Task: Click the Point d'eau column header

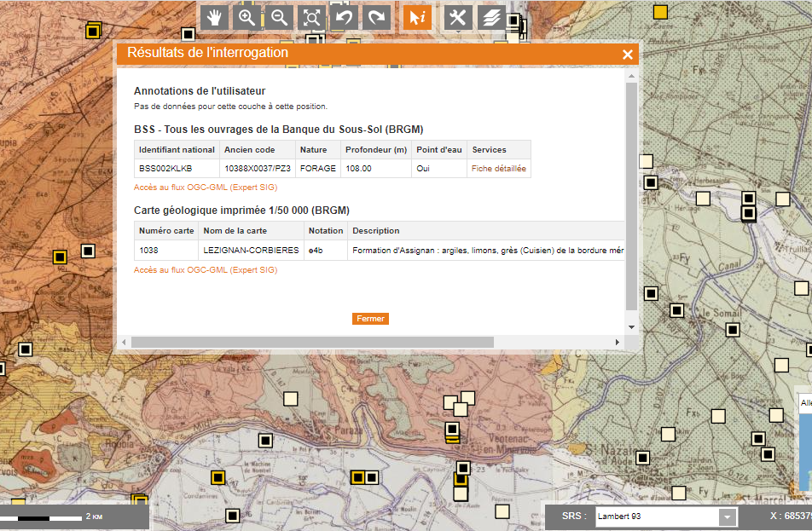Action: [x=439, y=149]
